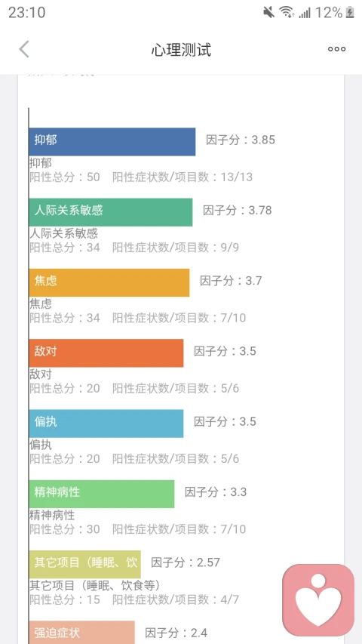The image size is (362, 644).
Task: Tap the cellular signal strength icon
Action: tap(305, 13)
